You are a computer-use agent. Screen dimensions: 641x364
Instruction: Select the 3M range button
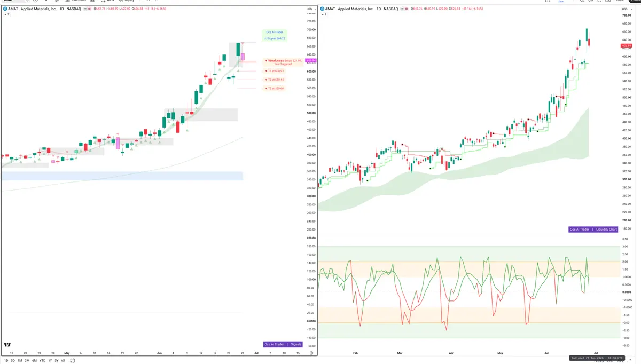[27, 360]
